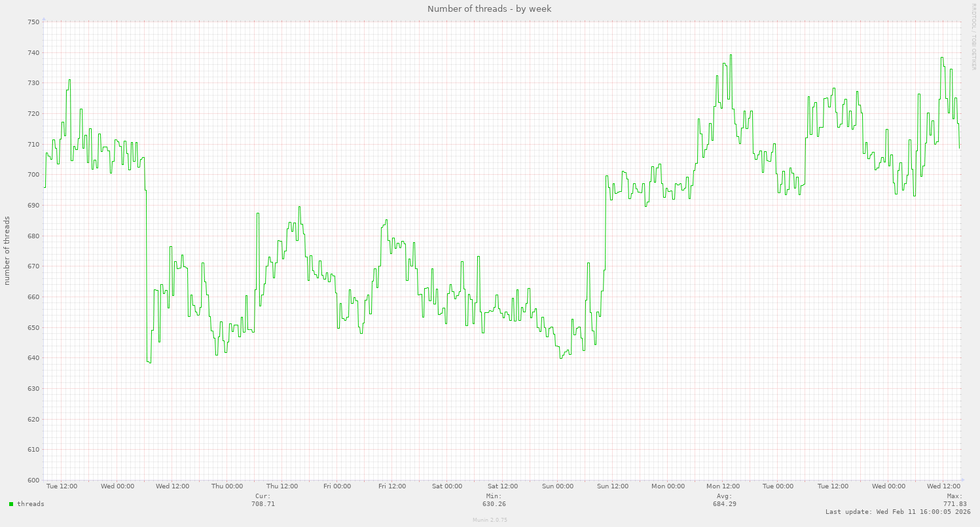The image size is (980, 527).
Task: Select the 'Sun 12:00' time axis label
Action: coord(613,486)
